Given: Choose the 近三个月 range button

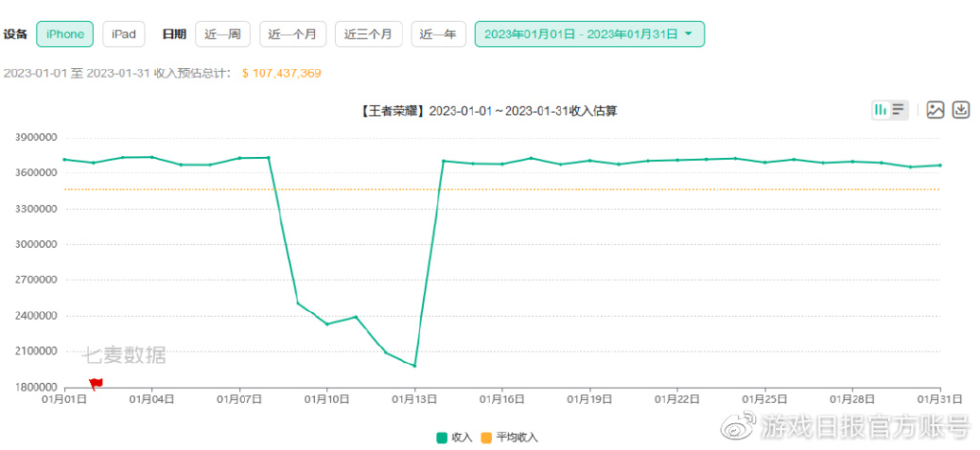Looking at the screenshot, I should tap(368, 34).
